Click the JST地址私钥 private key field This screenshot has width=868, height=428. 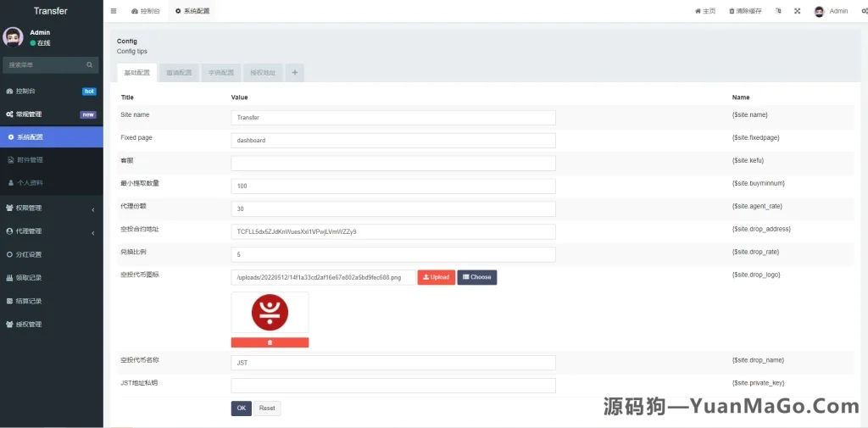(x=393, y=386)
